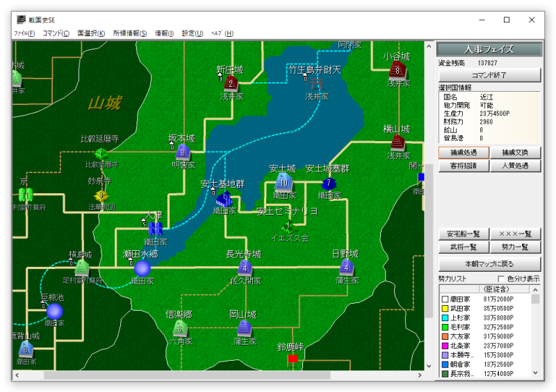
Task: Select the Makishima castle icon (槇島城)
Action: [x=82, y=268]
